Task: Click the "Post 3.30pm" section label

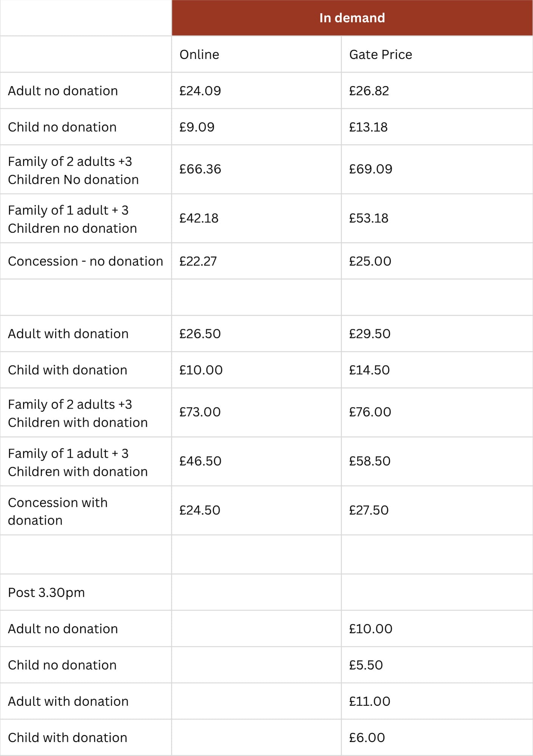Action: 46,592
